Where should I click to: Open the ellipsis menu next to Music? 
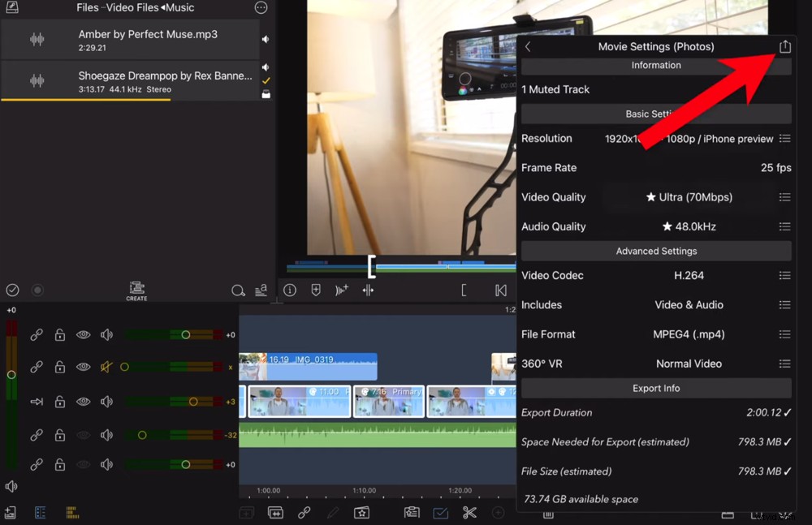coord(261,7)
